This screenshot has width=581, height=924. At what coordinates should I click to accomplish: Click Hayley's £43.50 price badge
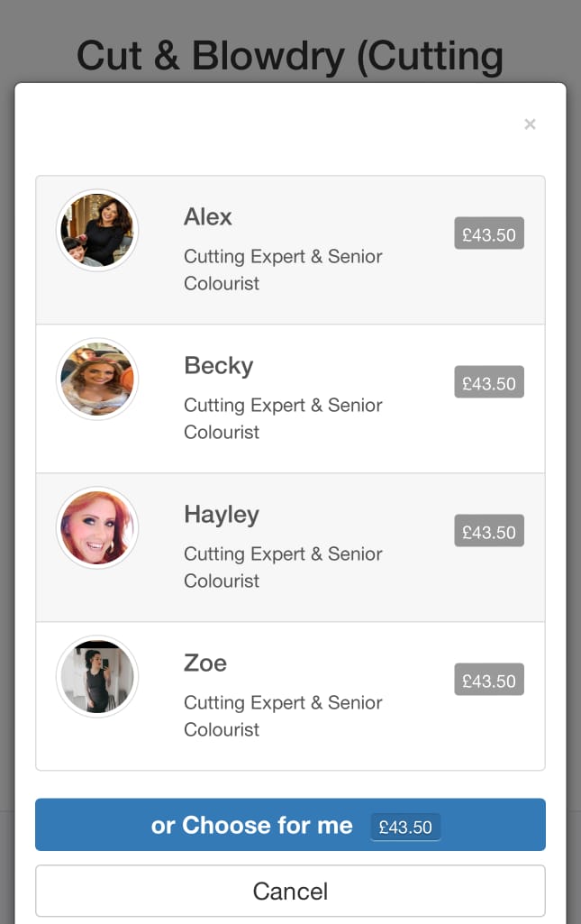coord(489,532)
